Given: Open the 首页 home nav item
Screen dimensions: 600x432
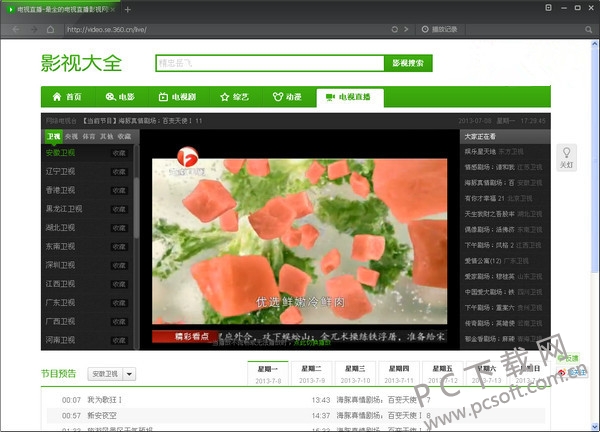Looking at the screenshot, I should pyautogui.click(x=67, y=97).
